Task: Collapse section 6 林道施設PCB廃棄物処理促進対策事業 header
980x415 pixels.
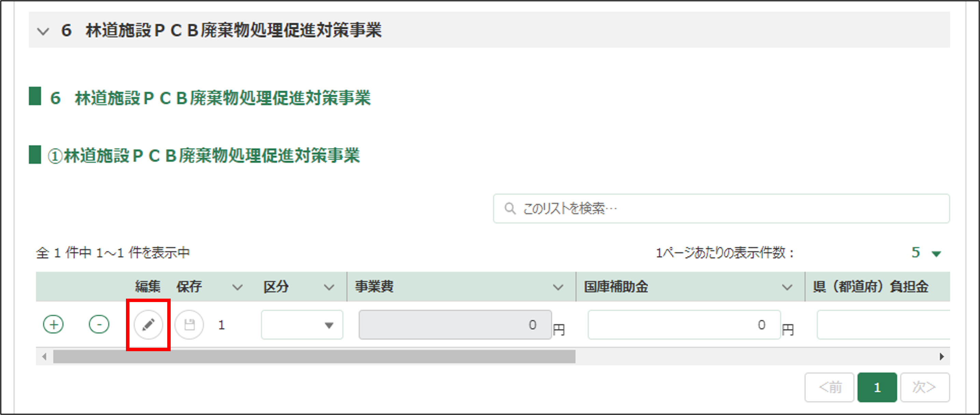Action: [x=43, y=31]
